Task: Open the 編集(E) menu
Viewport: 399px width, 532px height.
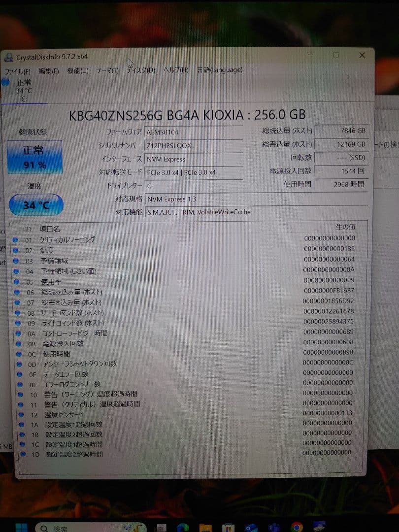Action: coord(48,71)
